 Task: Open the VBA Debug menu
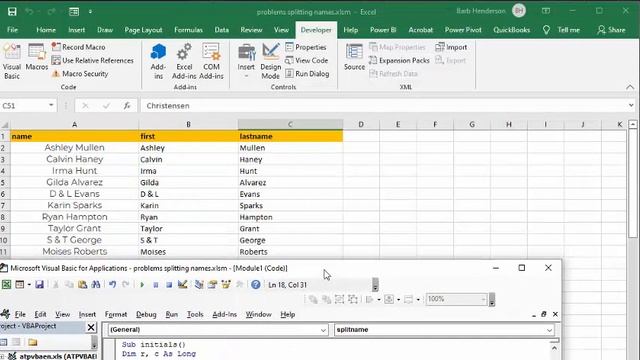(146, 314)
